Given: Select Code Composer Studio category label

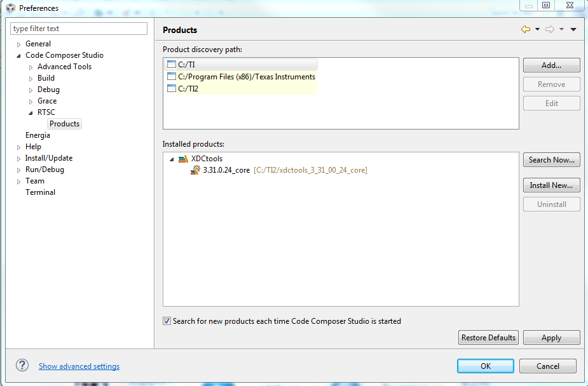Looking at the screenshot, I should click(64, 55).
